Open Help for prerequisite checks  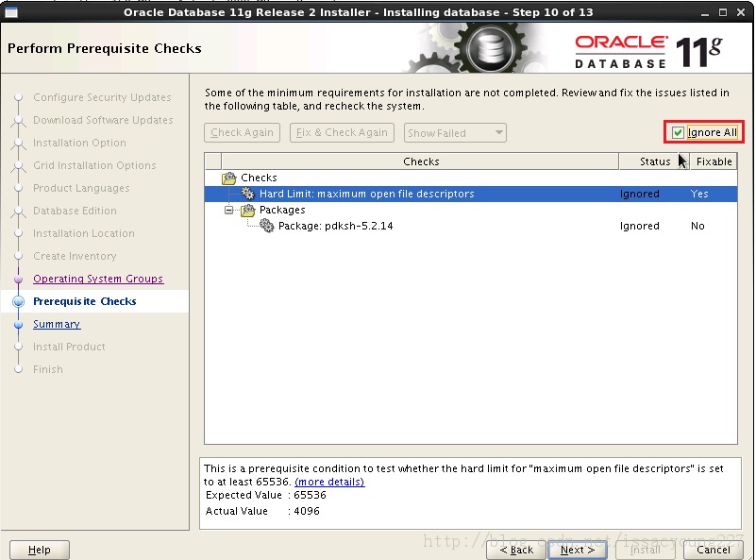tap(39, 550)
